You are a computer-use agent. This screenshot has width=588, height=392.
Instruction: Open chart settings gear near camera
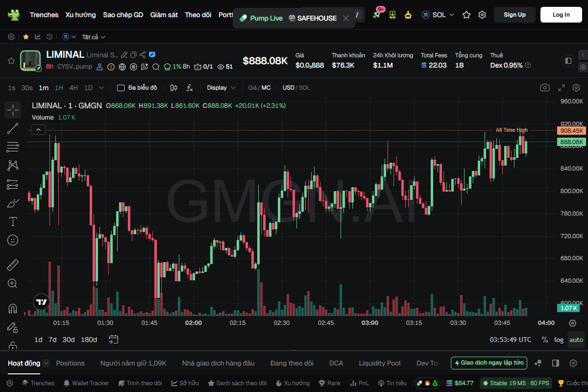click(576, 88)
